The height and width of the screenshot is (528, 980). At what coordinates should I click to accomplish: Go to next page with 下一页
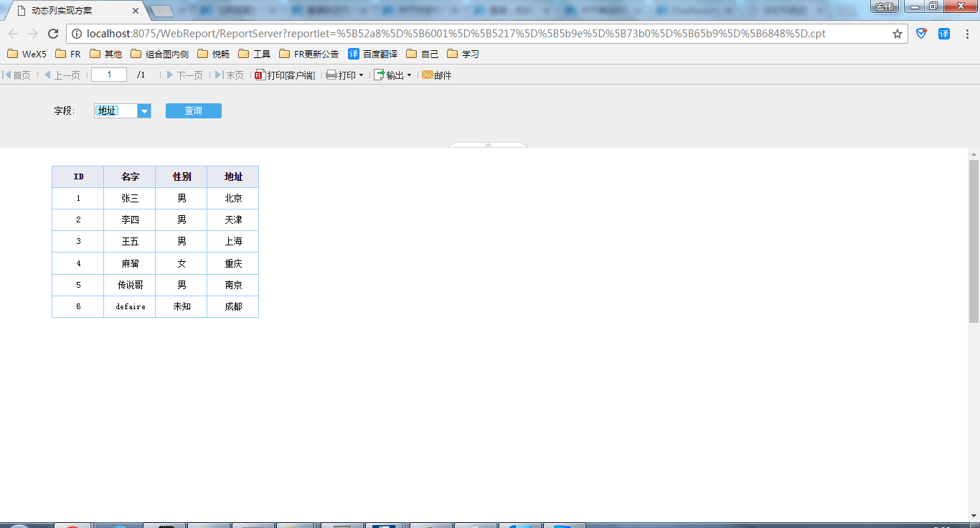[x=184, y=75]
